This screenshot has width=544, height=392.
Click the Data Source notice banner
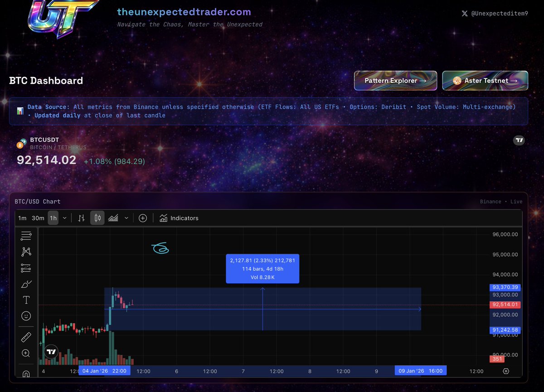click(269, 111)
